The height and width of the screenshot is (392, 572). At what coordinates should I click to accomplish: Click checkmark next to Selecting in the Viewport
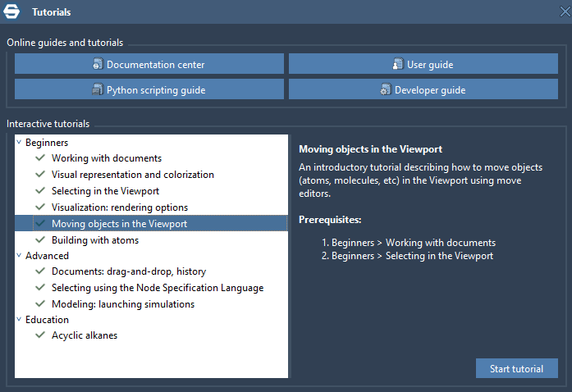point(40,191)
